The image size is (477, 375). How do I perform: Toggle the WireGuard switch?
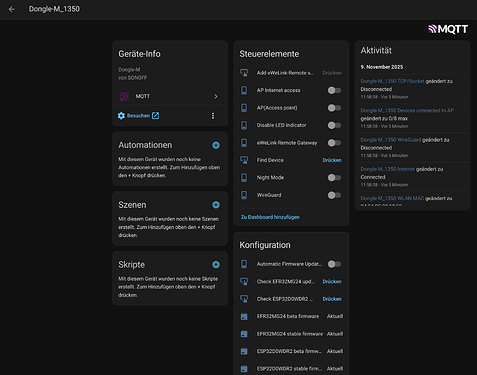point(334,195)
